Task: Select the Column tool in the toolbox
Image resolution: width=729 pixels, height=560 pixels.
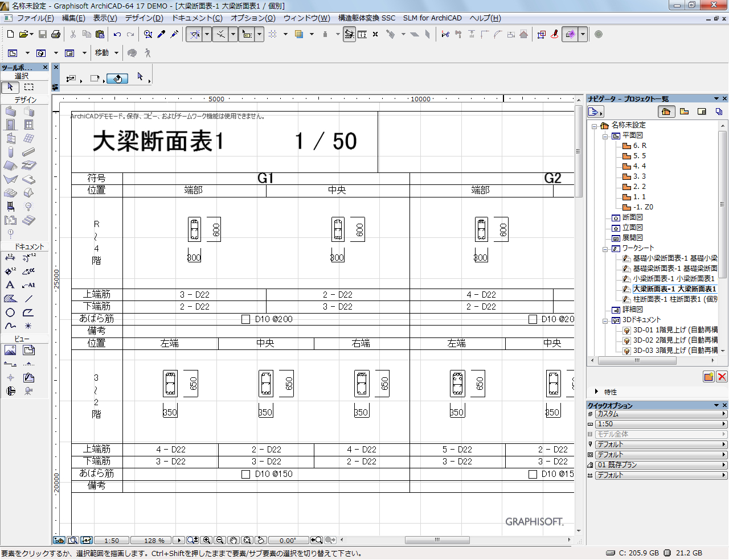Action: 10,152
